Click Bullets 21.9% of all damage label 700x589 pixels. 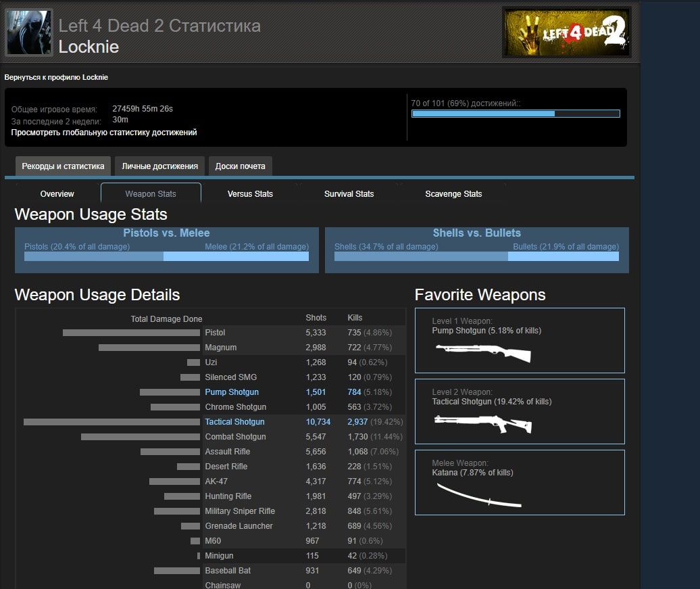pyautogui.click(x=566, y=247)
